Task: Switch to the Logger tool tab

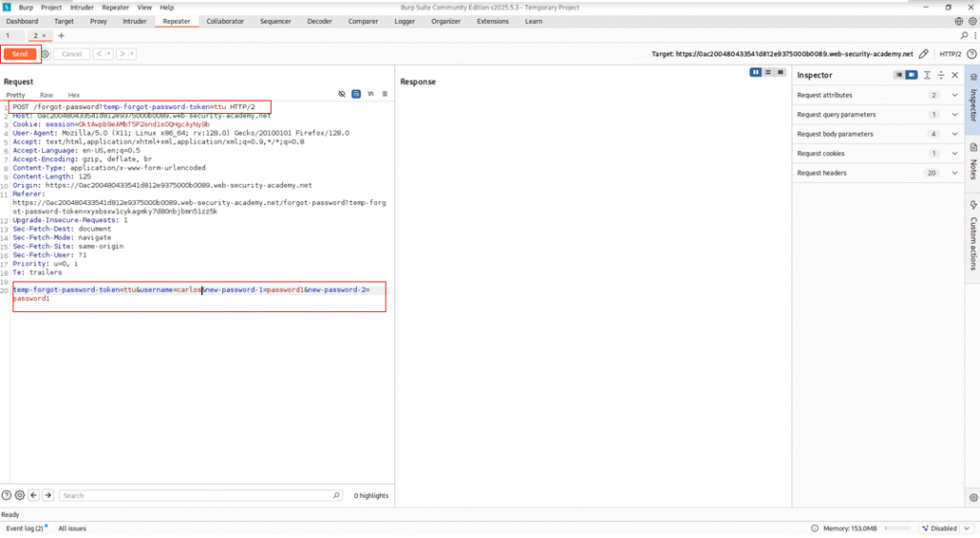Action: point(405,21)
